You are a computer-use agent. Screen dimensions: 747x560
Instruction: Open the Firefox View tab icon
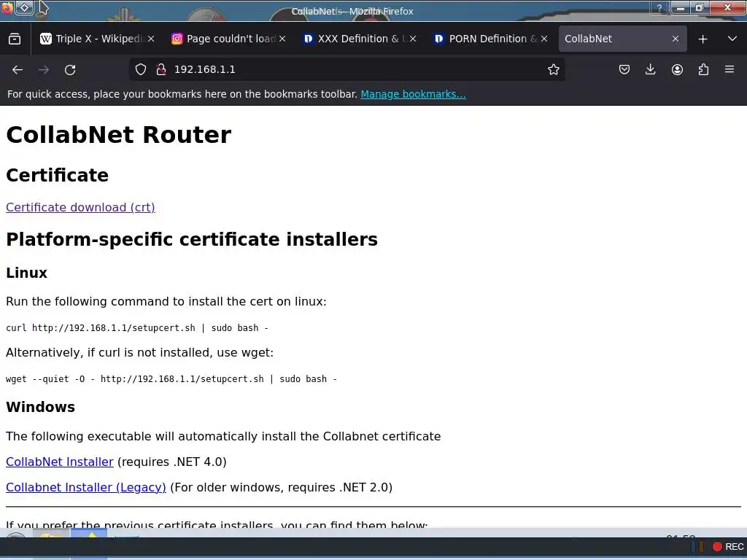point(15,39)
